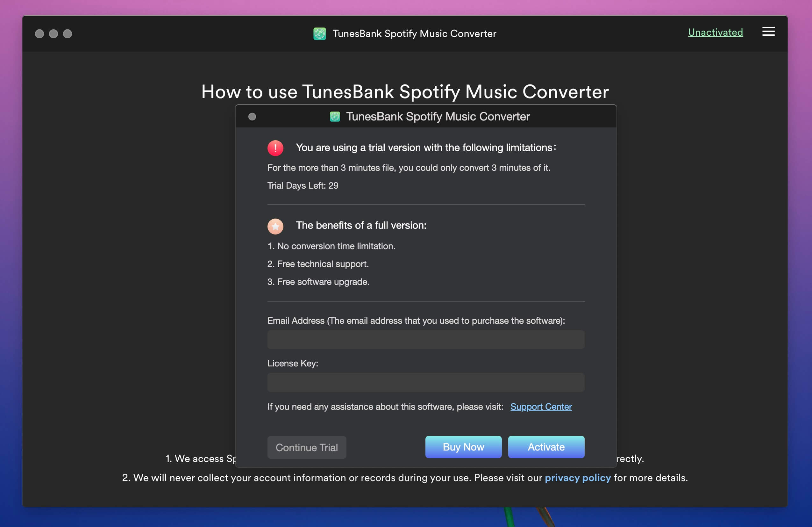This screenshot has height=527, width=812.
Task: Open the hamburger menu in title bar
Action: pos(768,32)
